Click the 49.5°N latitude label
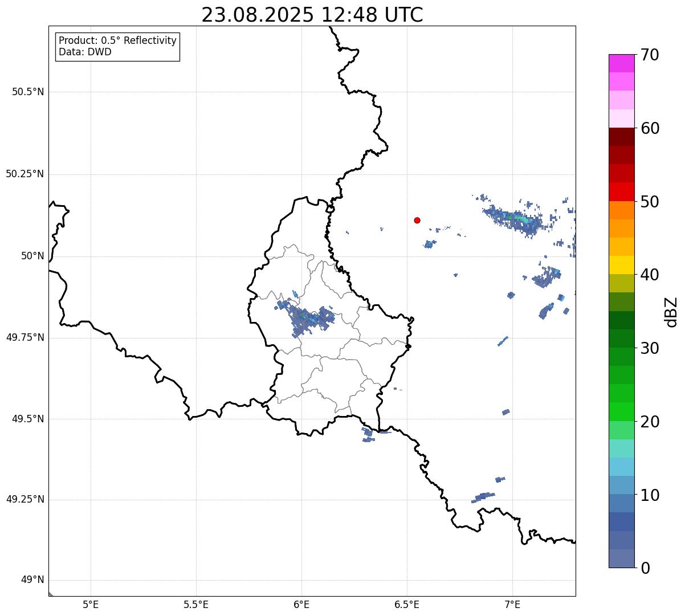685x616 pixels. (x=28, y=419)
